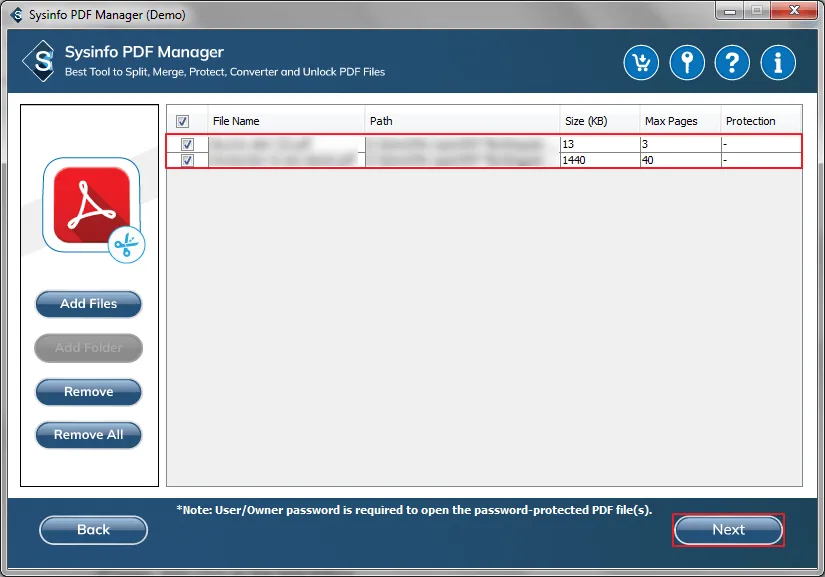Uncheck the file row with size 13
This screenshot has height=577, width=825.
tap(187, 144)
